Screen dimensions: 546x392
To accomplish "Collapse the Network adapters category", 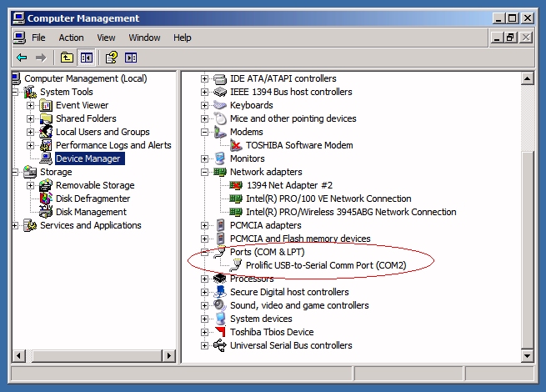I will [204, 172].
